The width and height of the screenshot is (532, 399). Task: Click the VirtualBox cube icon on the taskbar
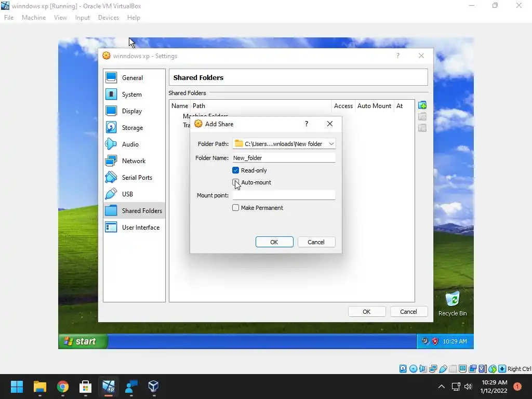tap(153, 387)
